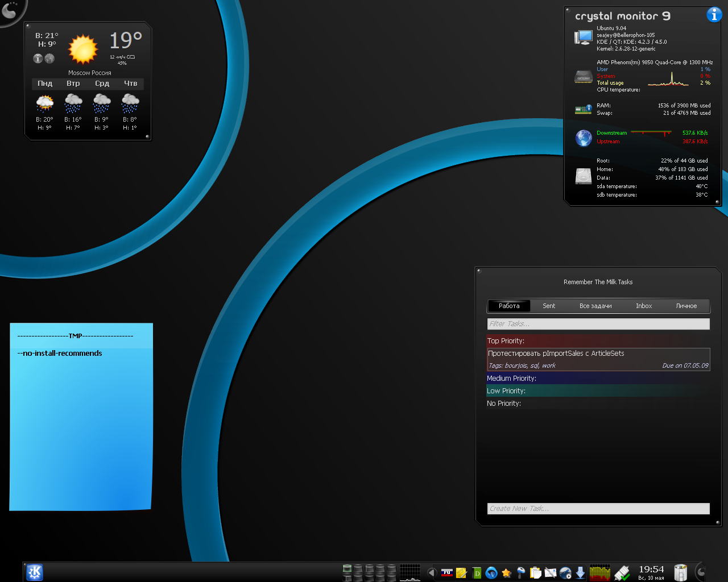Open task Протестировать pImportSales с ArticleSets
This screenshot has width=728, height=582.
(x=598, y=359)
